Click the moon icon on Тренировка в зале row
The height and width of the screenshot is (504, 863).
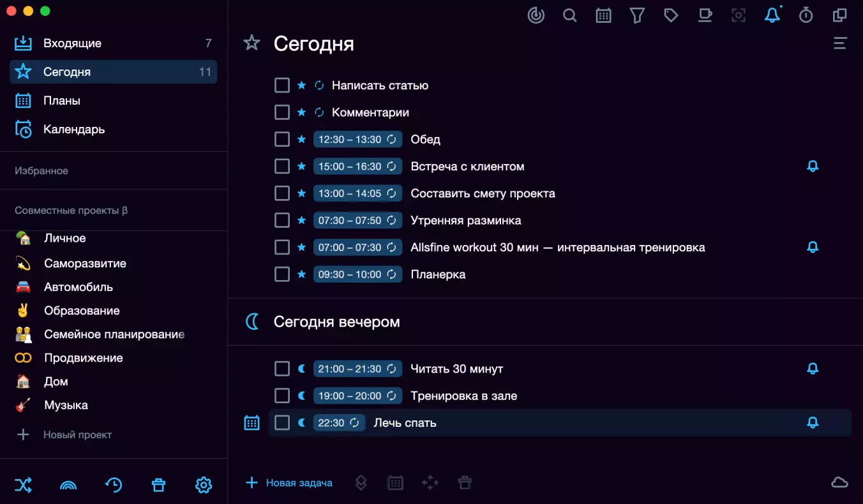pos(301,396)
